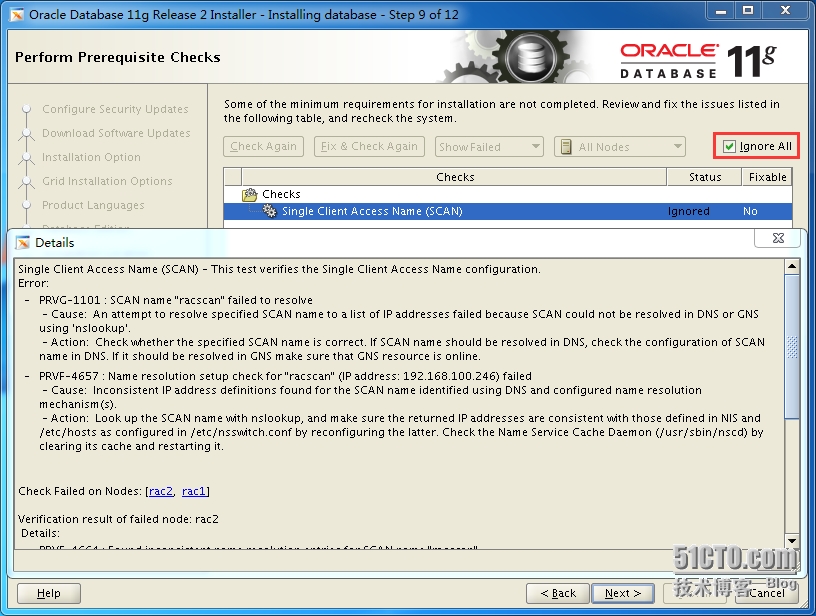This screenshot has width=816, height=616.
Task: Proceed with the Next button
Action: pos(622,593)
